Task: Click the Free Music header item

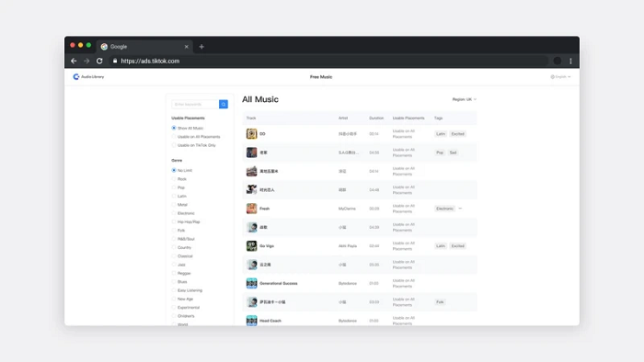Action: [321, 77]
